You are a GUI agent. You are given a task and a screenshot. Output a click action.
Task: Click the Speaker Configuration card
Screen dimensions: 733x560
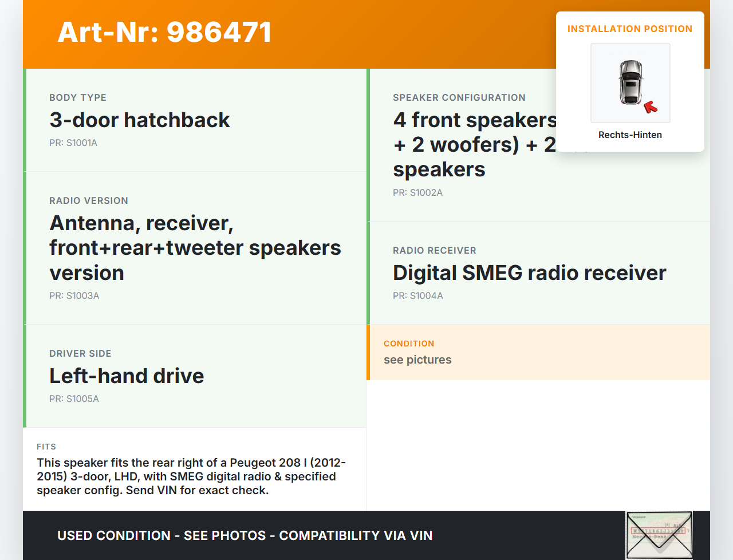point(538,145)
